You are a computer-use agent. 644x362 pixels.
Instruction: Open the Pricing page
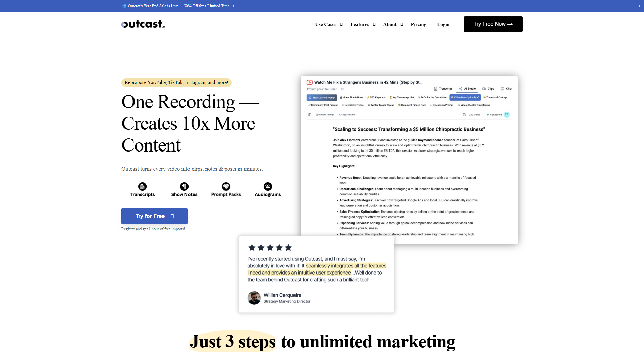point(418,24)
